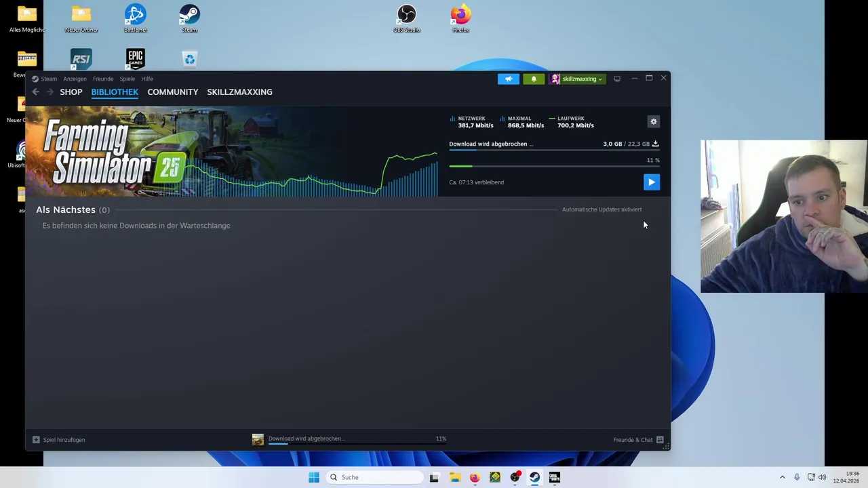Click the "Als Nächstes" heading
This screenshot has height=488, width=868.
point(66,209)
